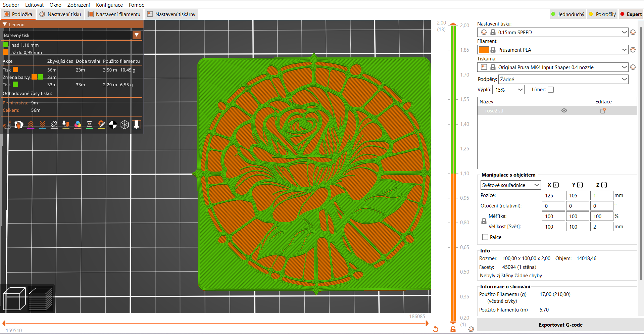
Task: Click orange filament color swatch beside Prusament PLA
Action: click(x=484, y=50)
